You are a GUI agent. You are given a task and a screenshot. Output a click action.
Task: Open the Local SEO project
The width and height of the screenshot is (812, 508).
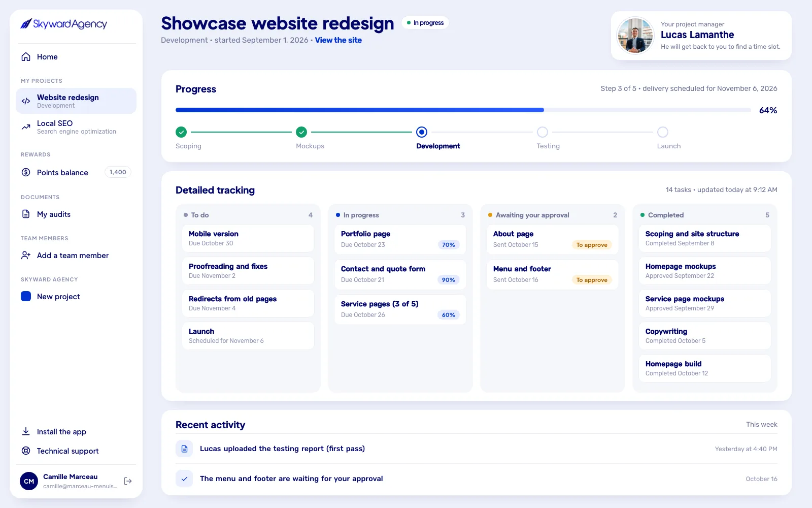pos(76,127)
